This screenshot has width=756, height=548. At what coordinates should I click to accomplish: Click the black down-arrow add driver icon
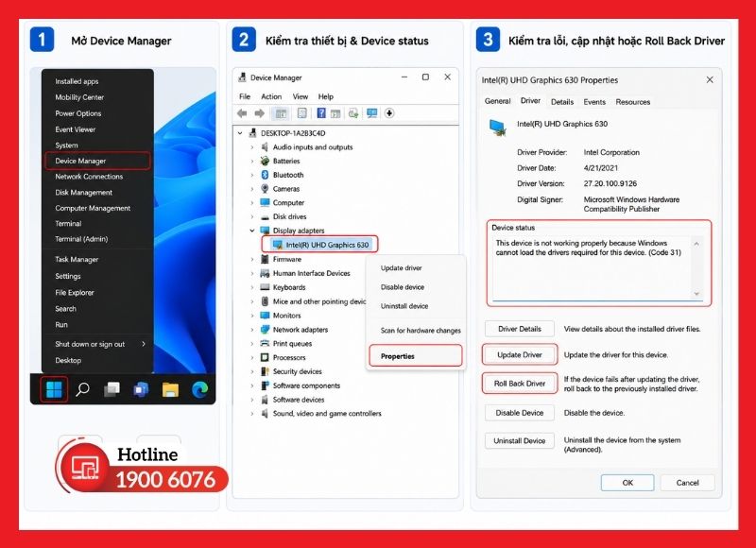point(389,113)
